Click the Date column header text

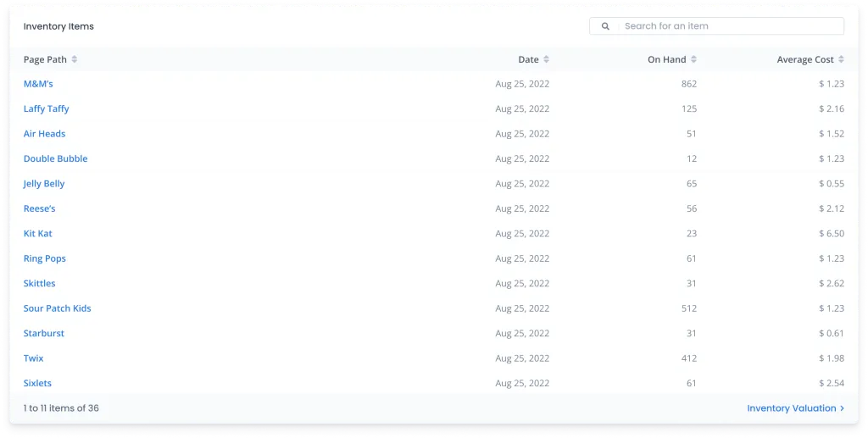click(x=529, y=59)
